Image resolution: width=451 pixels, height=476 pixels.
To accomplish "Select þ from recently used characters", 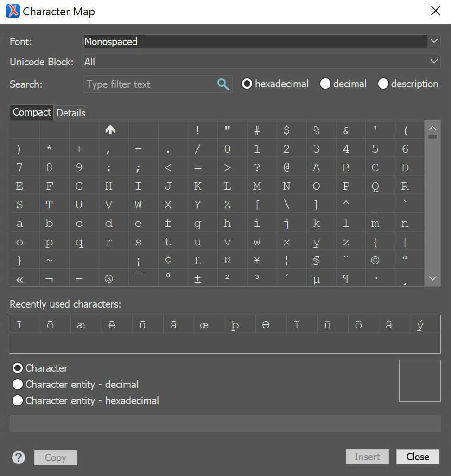I will coord(235,325).
